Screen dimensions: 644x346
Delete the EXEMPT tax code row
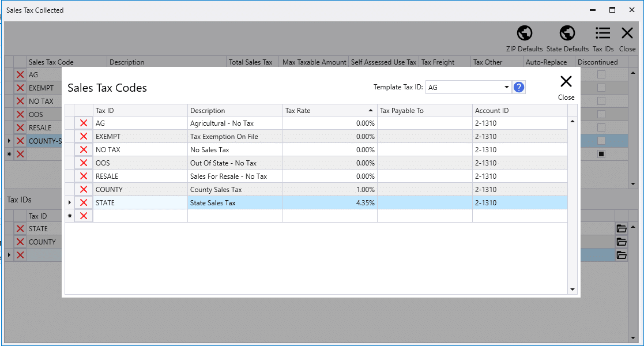(82, 136)
